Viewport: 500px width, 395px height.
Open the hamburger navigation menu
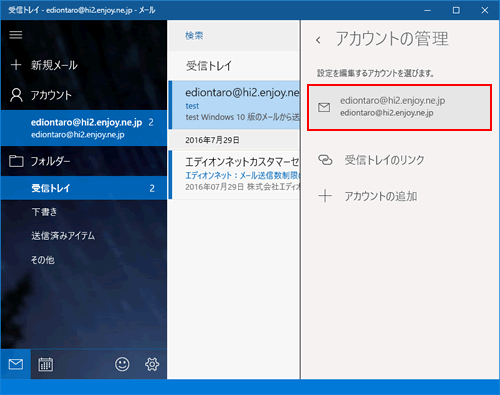point(16,35)
